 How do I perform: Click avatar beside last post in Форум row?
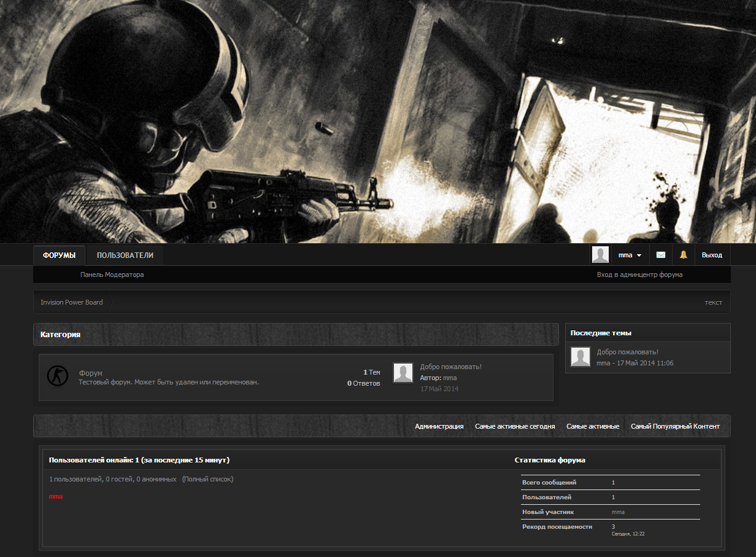[x=403, y=373]
